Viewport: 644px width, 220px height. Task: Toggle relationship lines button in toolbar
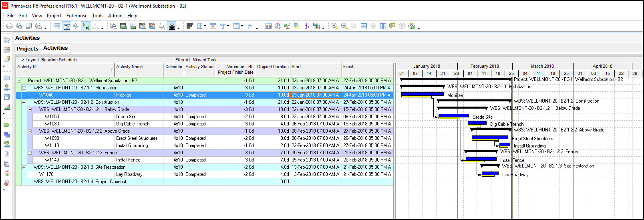pos(86,26)
